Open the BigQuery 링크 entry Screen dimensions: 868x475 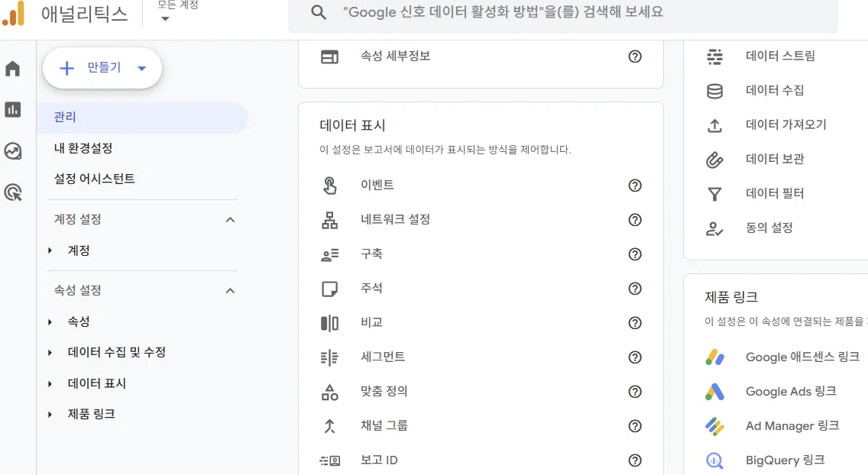(x=785, y=460)
